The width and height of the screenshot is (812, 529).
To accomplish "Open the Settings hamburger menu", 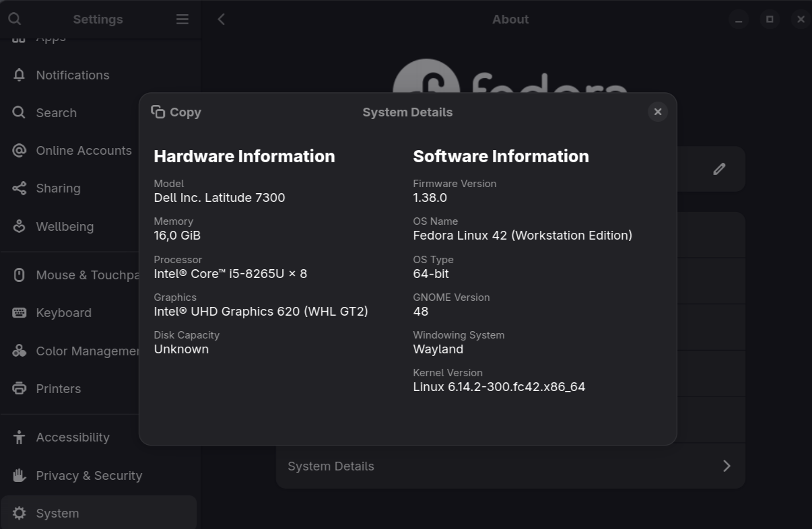I will (x=182, y=19).
